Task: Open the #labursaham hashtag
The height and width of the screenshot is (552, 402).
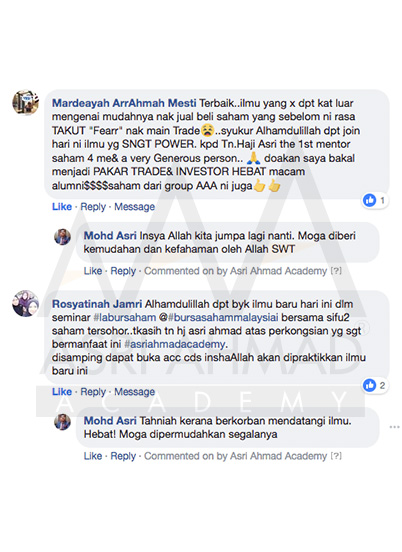Action: point(125,317)
